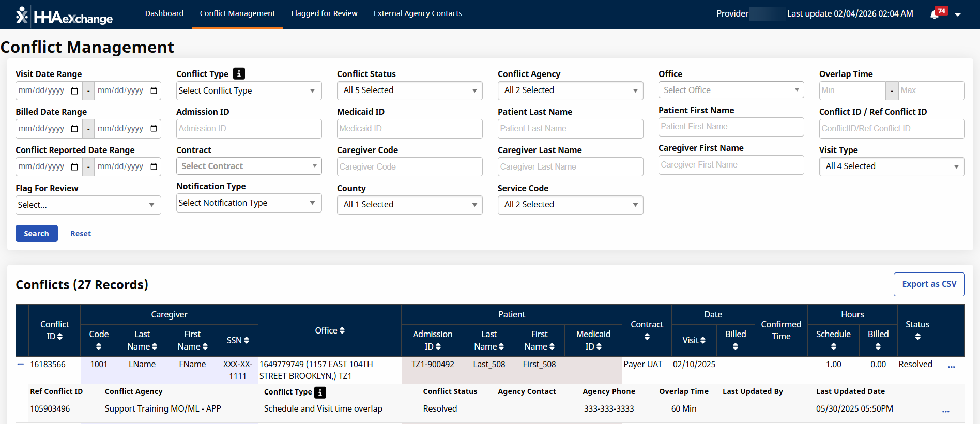Screen dimensions: 980x424
Task: Open calendar picker for Visit Date start
Action: [74, 91]
